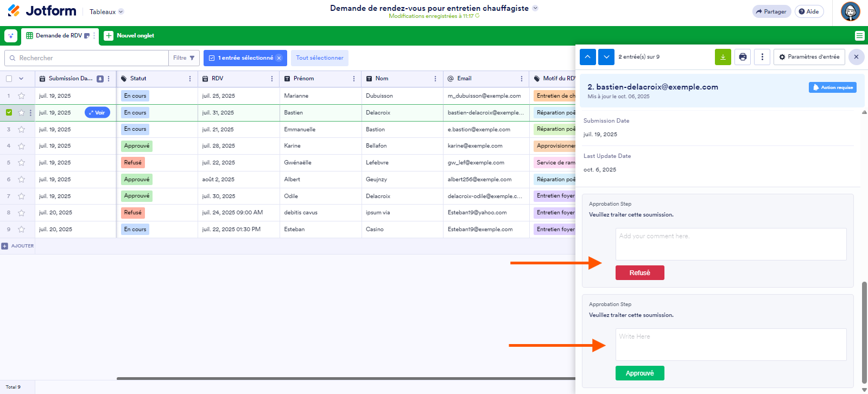Star the Karine Bellafon row

22,146
